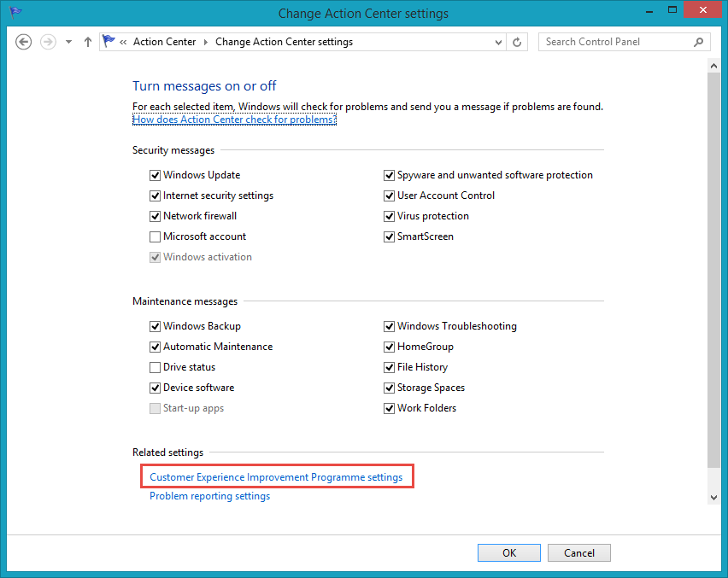728x578 pixels.
Task: Click the vertical scrollbar thumb
Action: [x=713, y=270]
